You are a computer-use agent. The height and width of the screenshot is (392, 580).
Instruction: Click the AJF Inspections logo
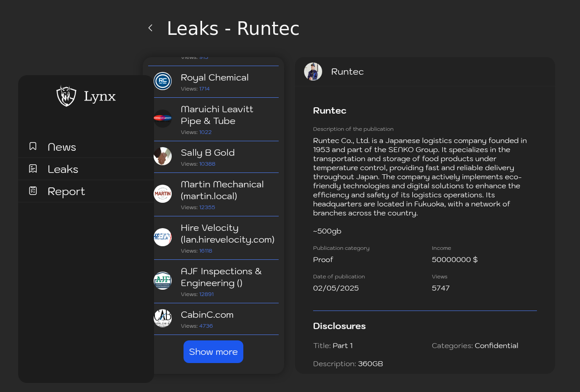click(163, 281)
